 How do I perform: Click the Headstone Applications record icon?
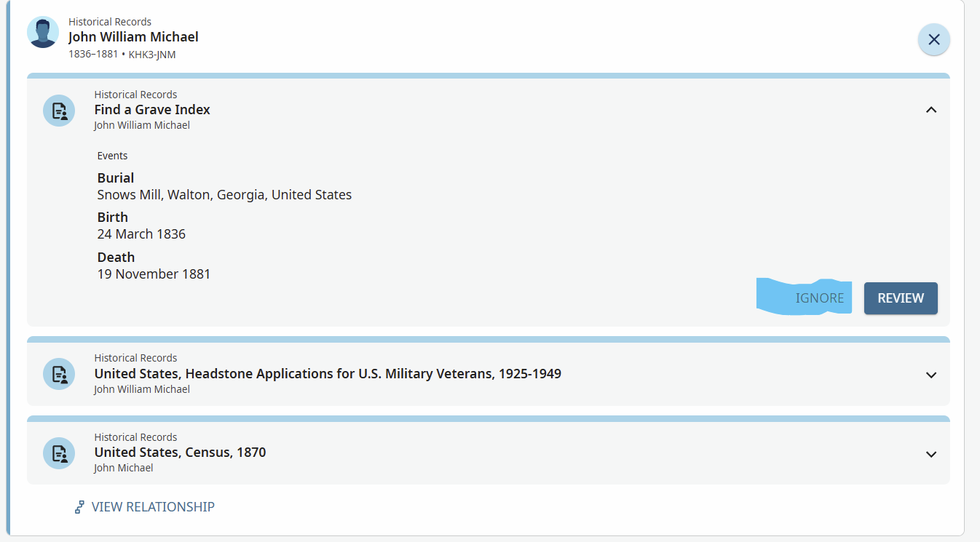59,374
